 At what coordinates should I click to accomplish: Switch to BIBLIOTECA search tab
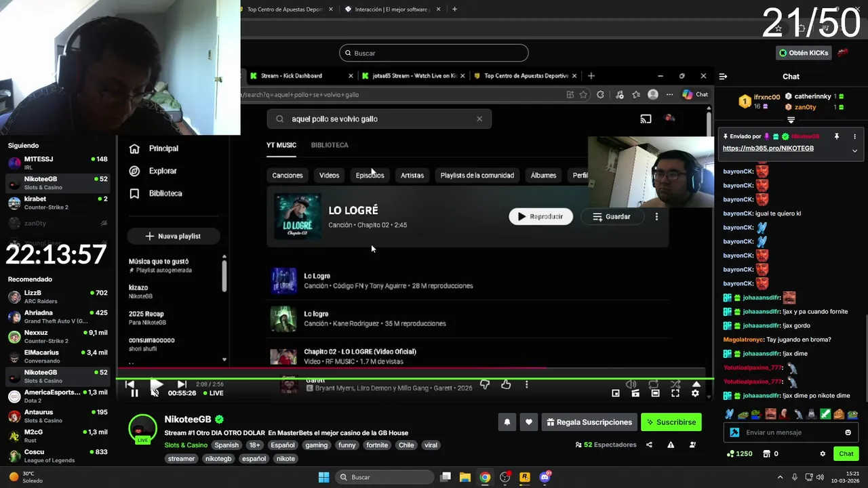(330, 145)
